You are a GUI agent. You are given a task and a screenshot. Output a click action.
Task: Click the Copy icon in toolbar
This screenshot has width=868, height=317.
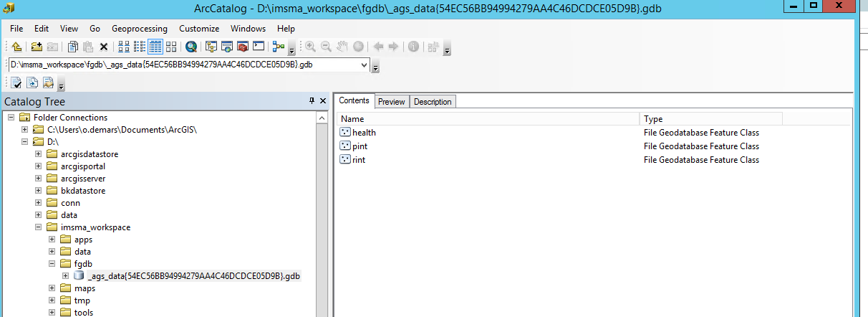(x=72, y=47)
